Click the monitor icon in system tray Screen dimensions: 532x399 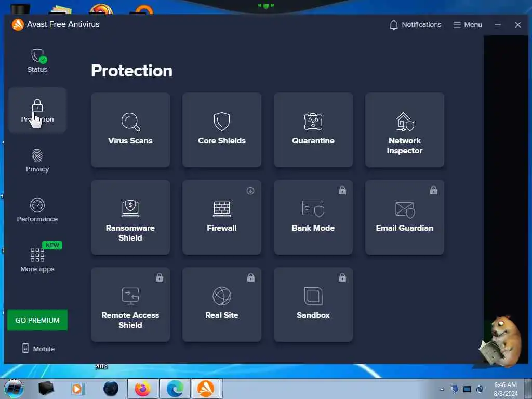467,389
